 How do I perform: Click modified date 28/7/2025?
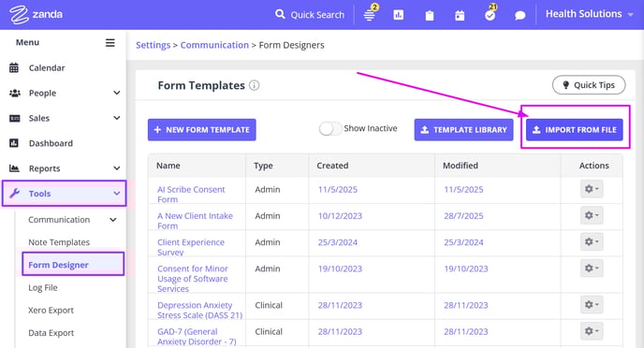(x=463, y=216)
